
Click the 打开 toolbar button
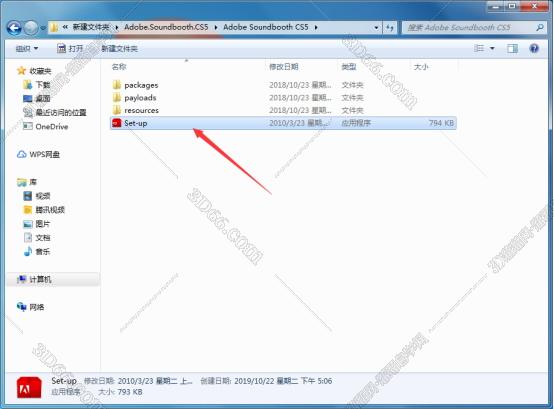pyautogui.click(x=70, y=48)
